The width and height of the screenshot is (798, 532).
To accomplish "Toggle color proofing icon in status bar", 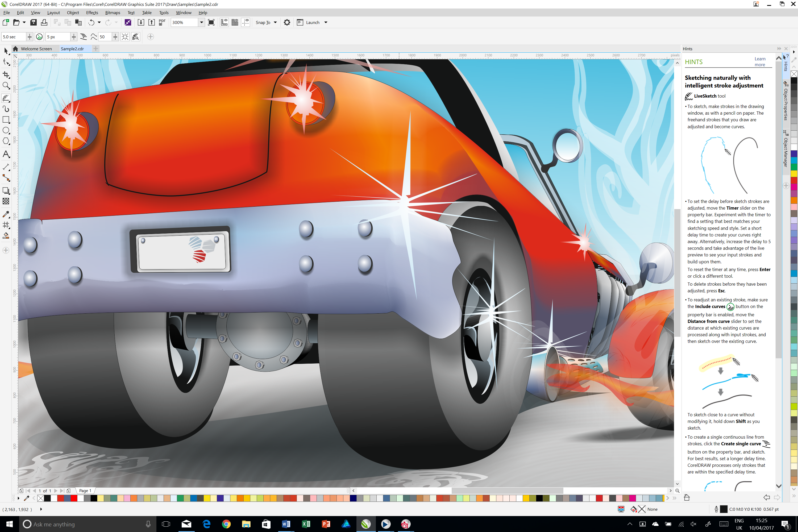I will [x=621, y=509].
